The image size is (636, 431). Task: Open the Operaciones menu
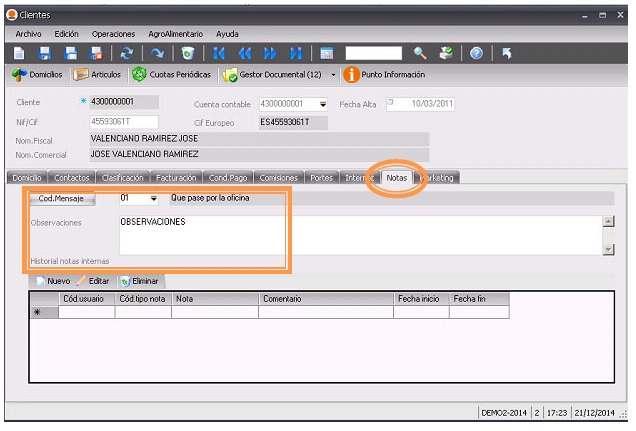point(112,33)
